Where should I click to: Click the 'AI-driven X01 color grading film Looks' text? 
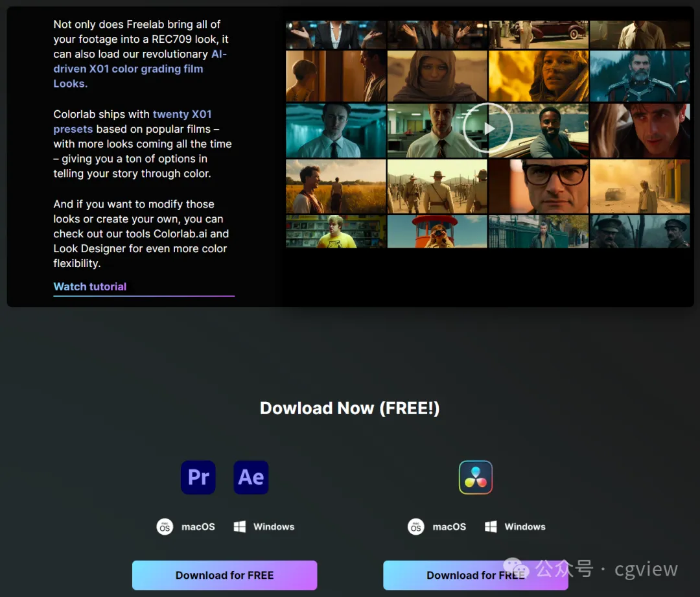coord(140,69)
